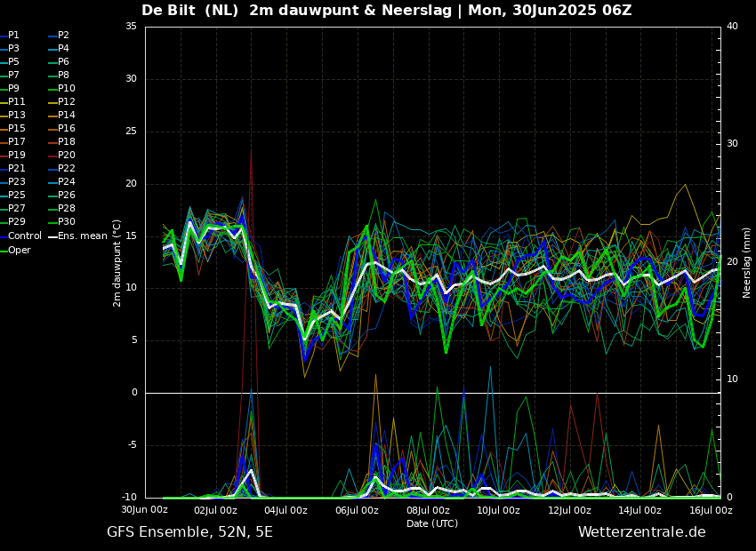
Task: Click the 2m dauwpunt (°C) axis label
Action: click(117, 263)
